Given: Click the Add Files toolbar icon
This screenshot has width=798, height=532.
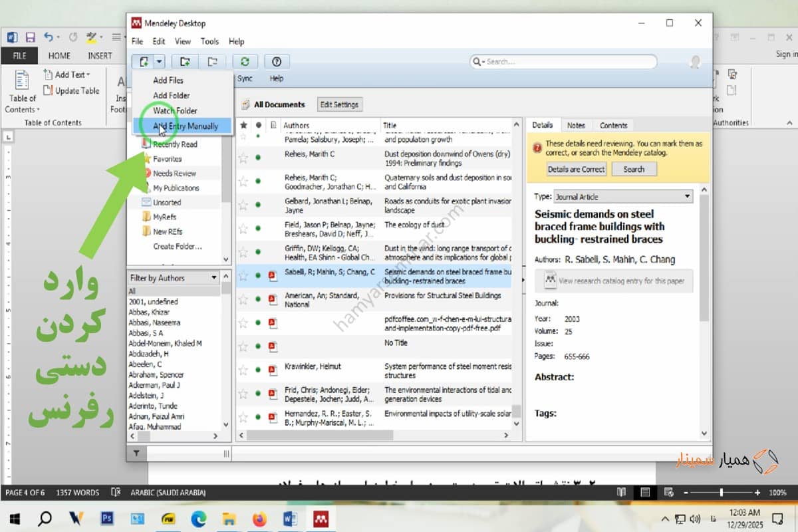Looking at the screenshot, I should (x=144, y=61).
